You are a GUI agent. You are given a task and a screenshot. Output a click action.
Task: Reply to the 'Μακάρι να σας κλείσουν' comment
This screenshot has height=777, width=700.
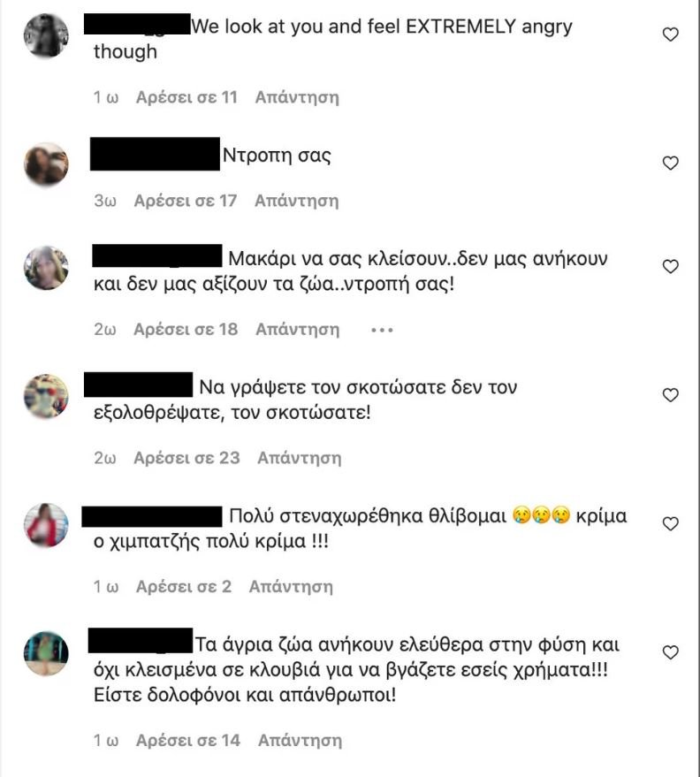click(x=298, y=330)
